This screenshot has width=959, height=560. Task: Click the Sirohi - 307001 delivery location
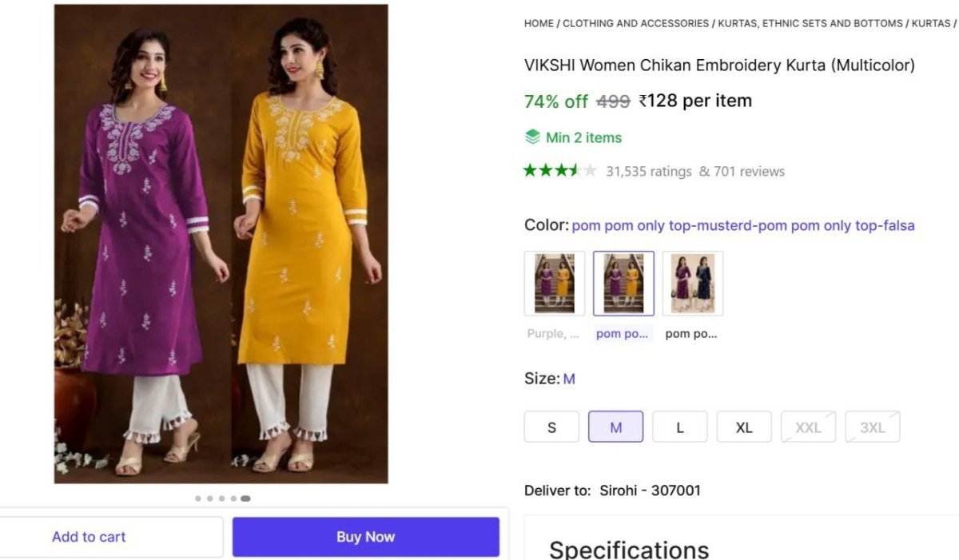649,490
